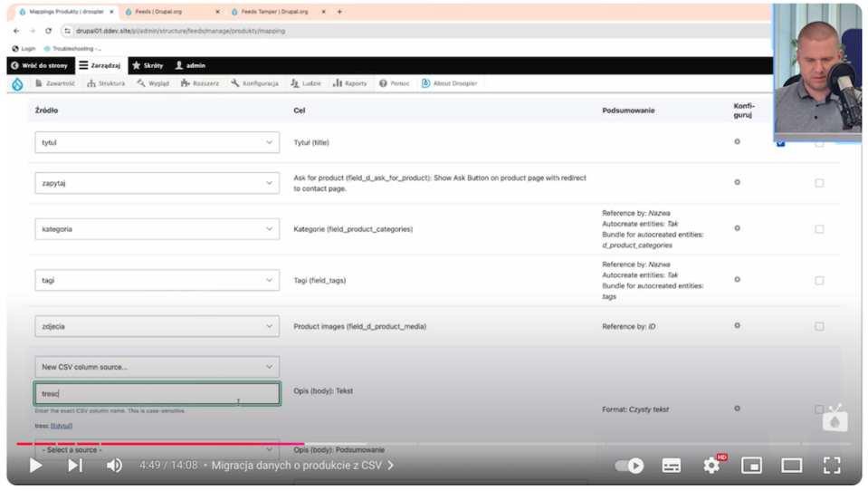Open the Troubleshooting bookmark

tap(72, 49)
